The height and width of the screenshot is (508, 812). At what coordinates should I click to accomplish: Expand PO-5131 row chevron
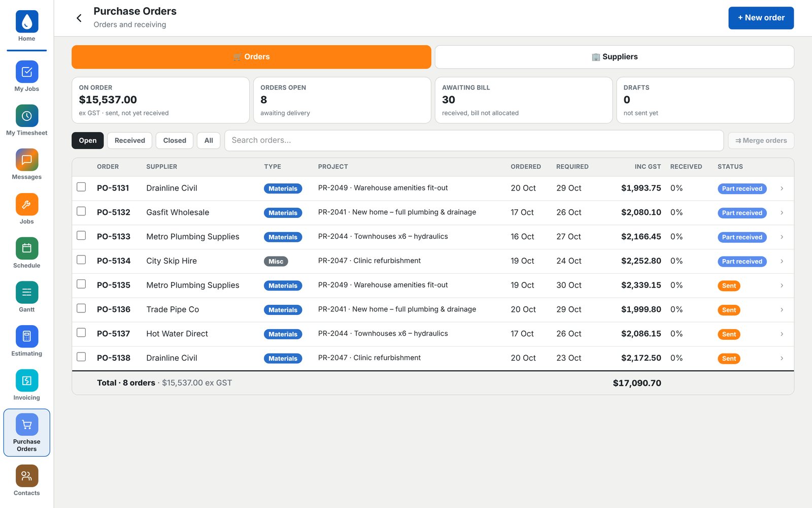(x=782, y=188)
